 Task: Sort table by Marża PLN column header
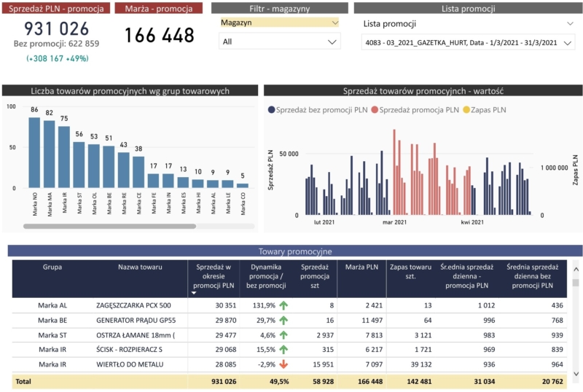click(x=361, y=267)
